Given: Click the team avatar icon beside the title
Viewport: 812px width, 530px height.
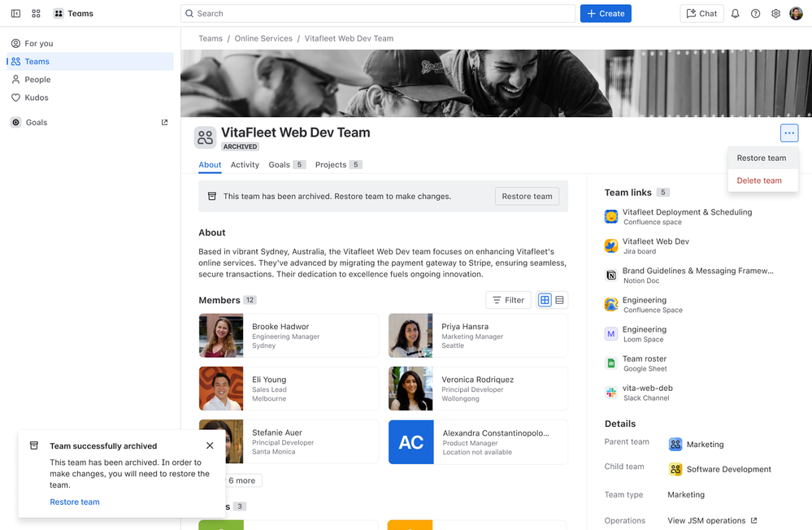Looking at the screenshot, I should tap(205, 137).
